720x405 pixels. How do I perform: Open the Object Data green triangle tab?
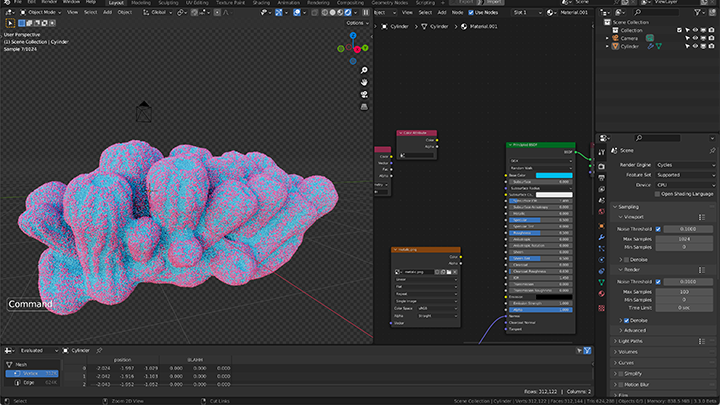tap(602, 282)
